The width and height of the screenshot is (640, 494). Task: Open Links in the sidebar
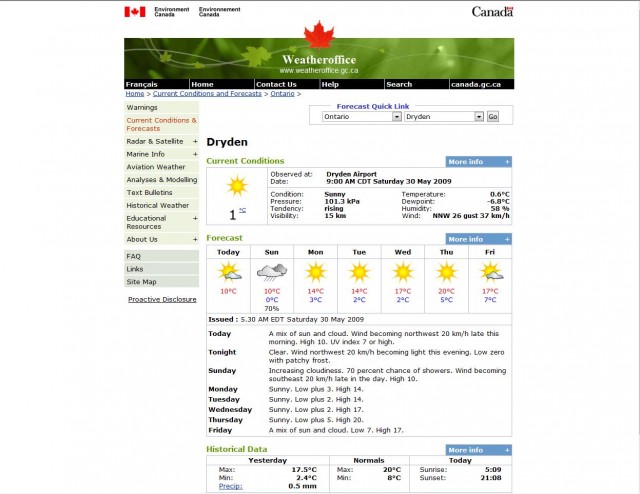tap(161, 269)
